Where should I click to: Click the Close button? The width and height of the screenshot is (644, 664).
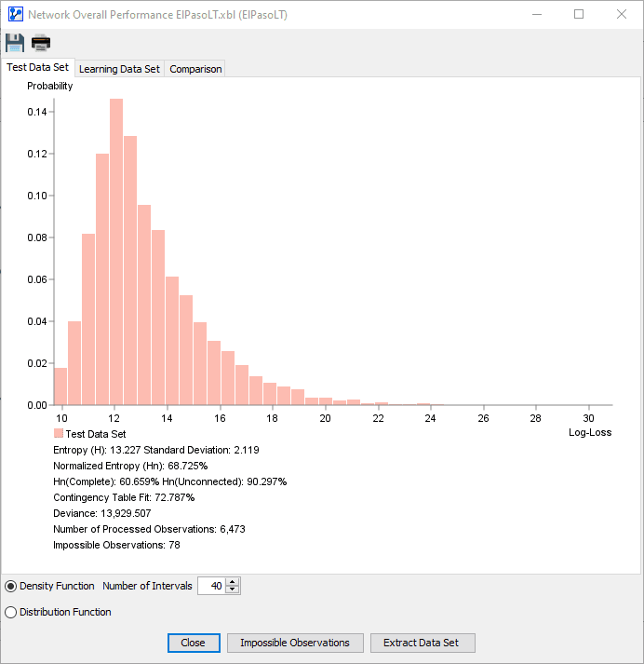194,643
